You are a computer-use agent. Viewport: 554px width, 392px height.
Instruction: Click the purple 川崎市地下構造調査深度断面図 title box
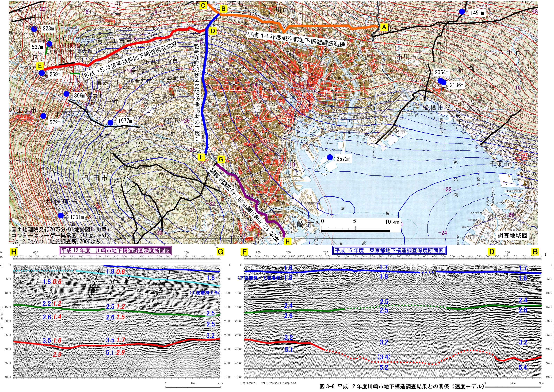pos(115,250)
